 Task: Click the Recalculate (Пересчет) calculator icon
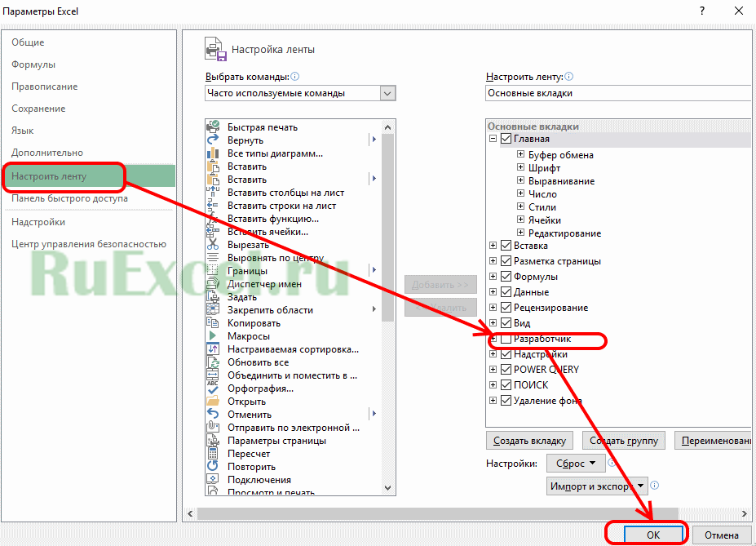pos(213,453)
